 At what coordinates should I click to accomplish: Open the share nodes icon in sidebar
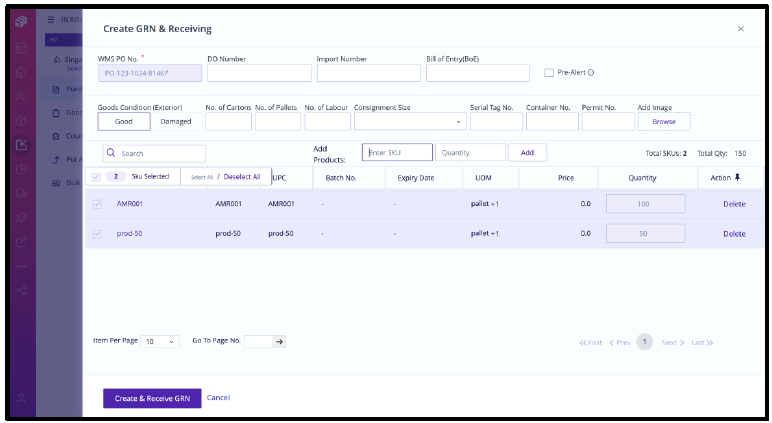21,291
